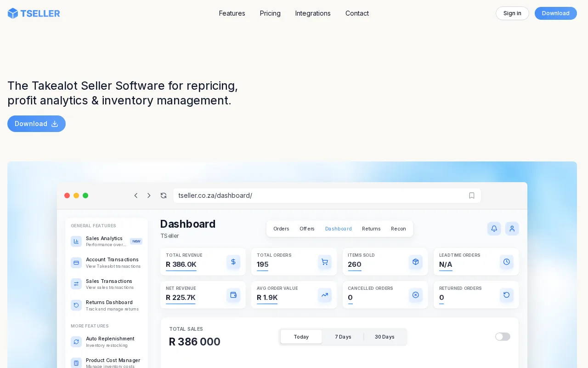Switch to the Returns tab

(x=371, y=229)
